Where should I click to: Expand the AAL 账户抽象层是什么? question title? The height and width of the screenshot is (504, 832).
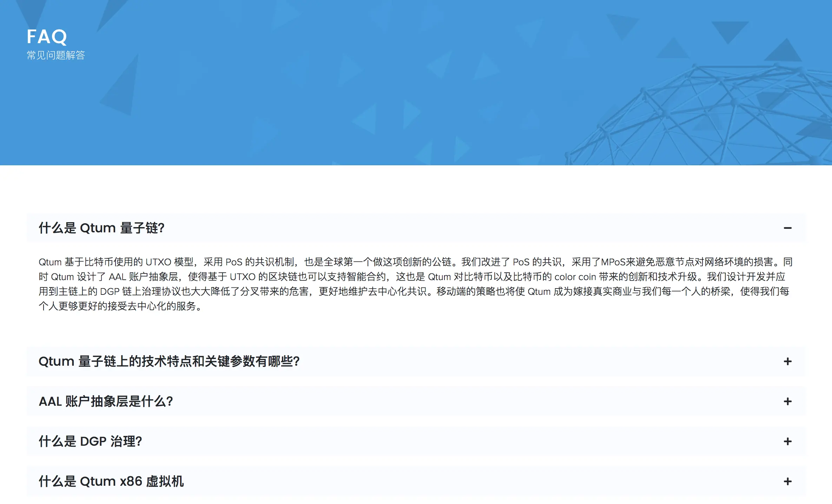106,402
